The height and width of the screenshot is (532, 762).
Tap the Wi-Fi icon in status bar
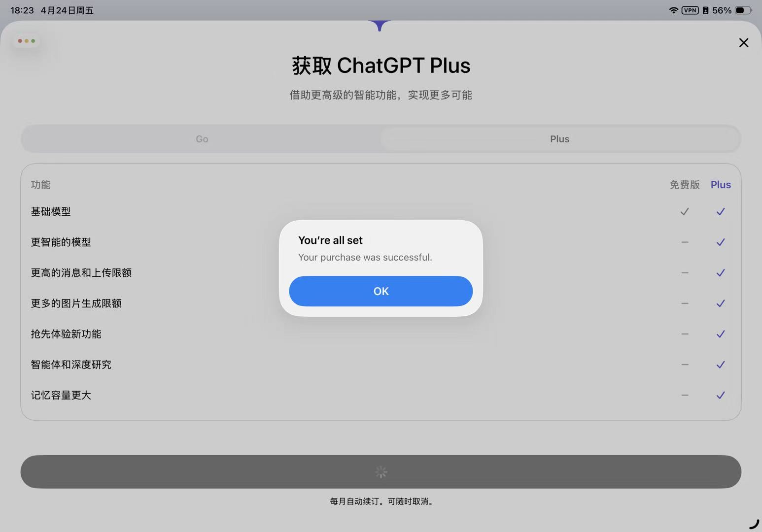pos(673,10)
